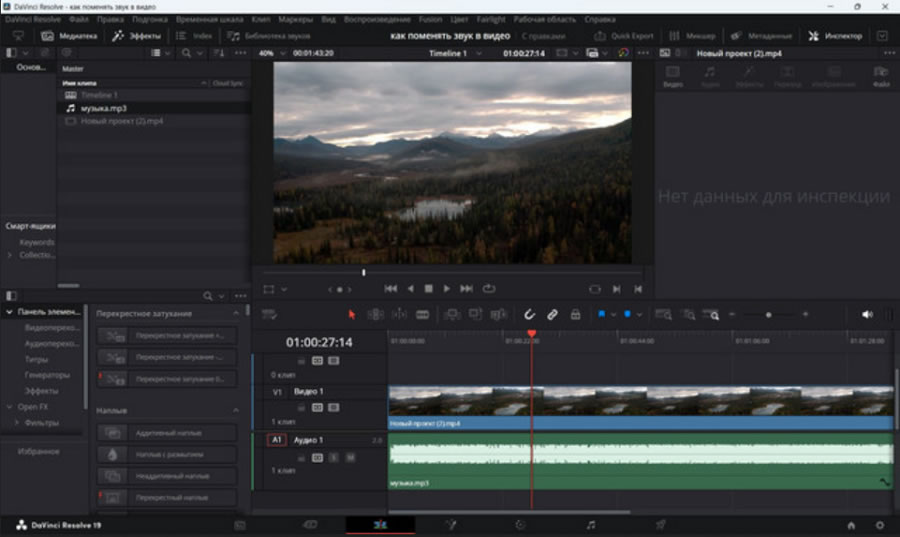Activate the Dynamic trim mode tool

[x=399, y=314]
